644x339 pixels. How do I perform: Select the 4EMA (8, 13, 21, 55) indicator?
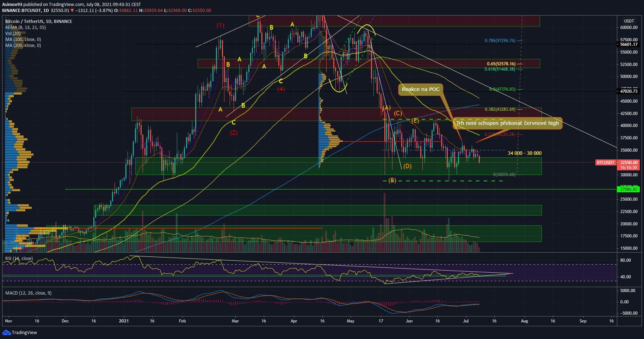[x=25, y=28]
